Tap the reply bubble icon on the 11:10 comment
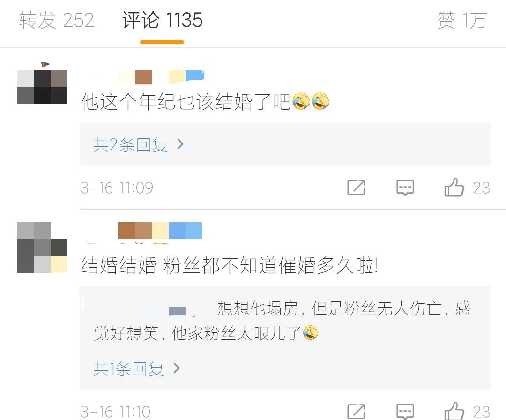The image size is (506, 420). click(x=405, y=412)
